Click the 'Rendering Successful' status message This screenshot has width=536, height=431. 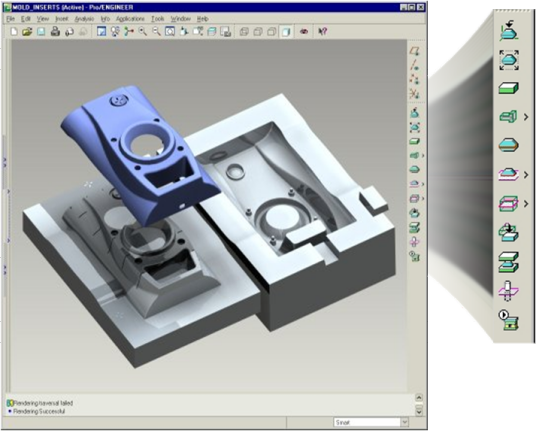pyautogui.click(x=39, y=411)
